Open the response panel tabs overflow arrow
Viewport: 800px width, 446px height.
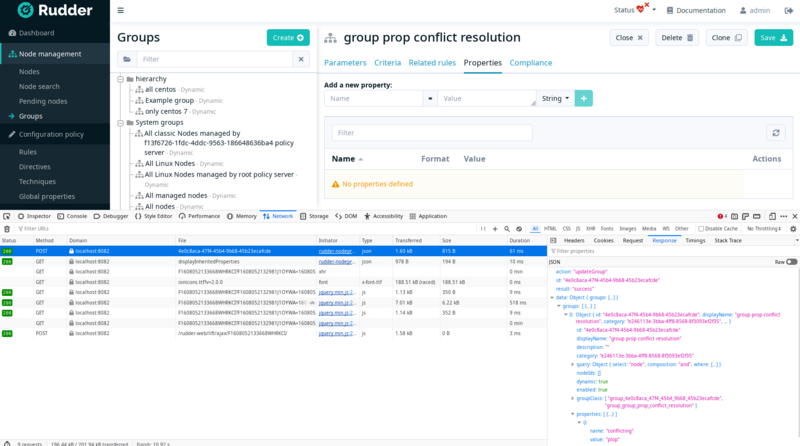pyautogui.click(x=796, y=240)
